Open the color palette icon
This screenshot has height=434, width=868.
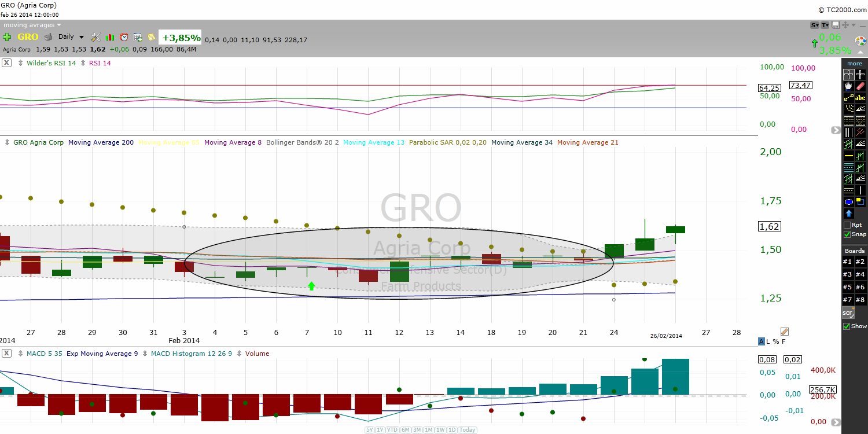[859, 41]
